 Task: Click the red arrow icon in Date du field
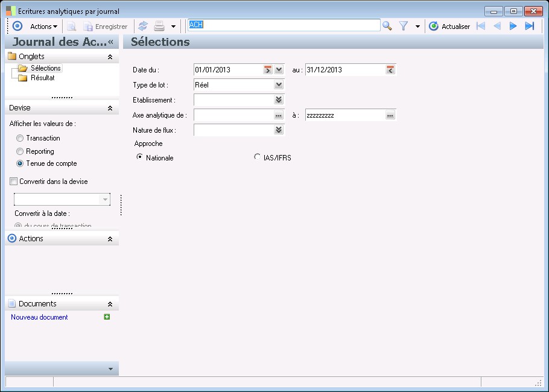pos(268,69)
